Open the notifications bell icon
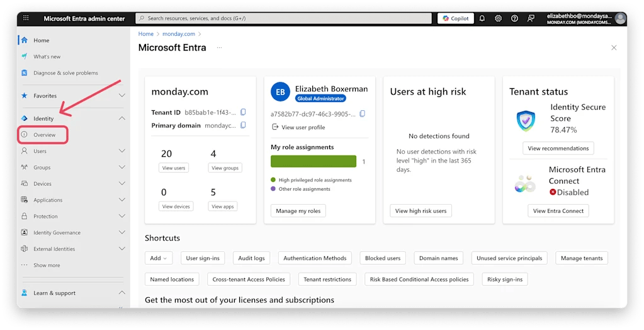Image resolution: width=644 pixels, height=330 pixels. (482, 18)
